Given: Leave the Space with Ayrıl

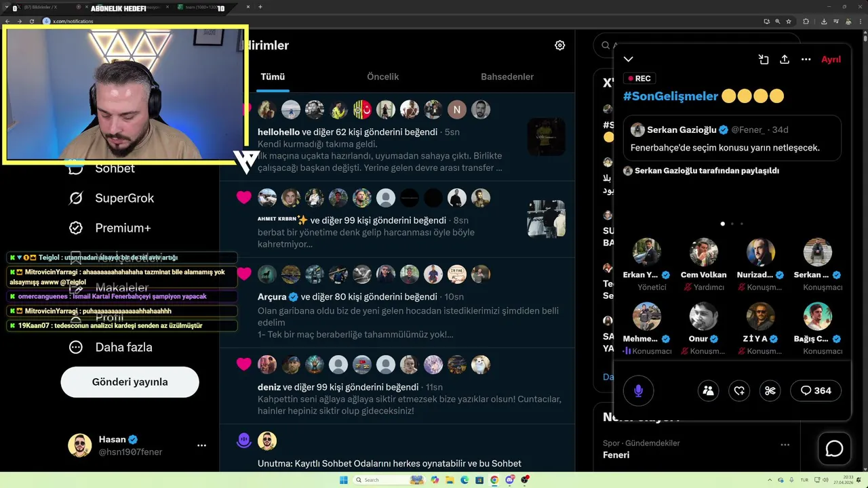Looking at the screenshot, I should (x=831, y=60).
